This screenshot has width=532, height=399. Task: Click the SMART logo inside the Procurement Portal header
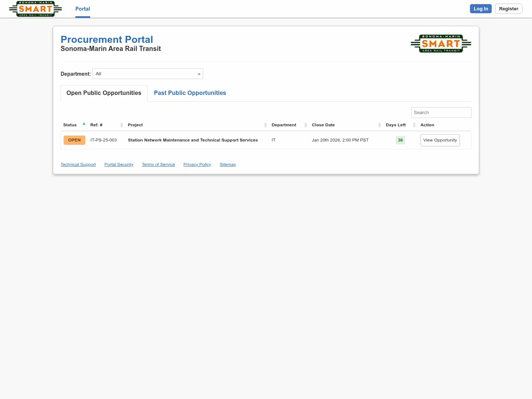(x=441, y=44)
